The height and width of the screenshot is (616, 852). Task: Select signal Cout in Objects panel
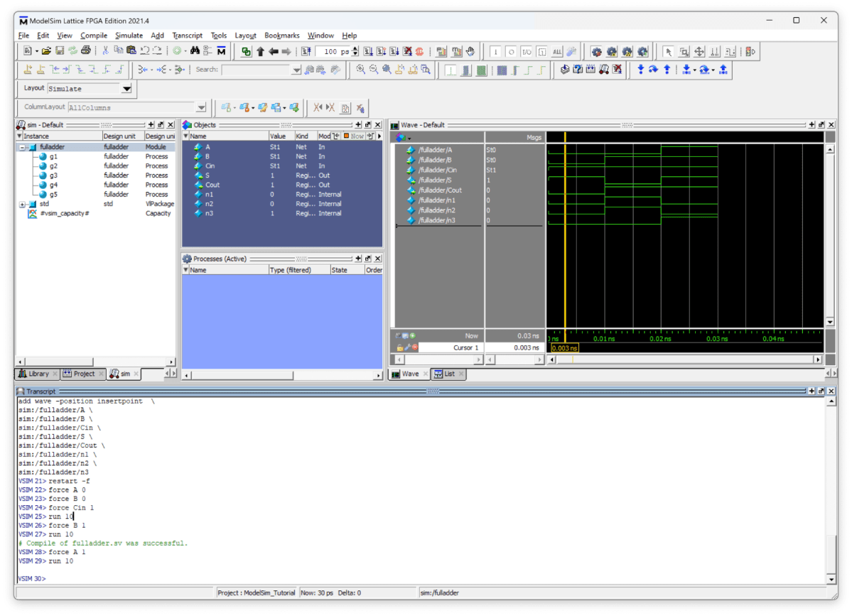212,185
